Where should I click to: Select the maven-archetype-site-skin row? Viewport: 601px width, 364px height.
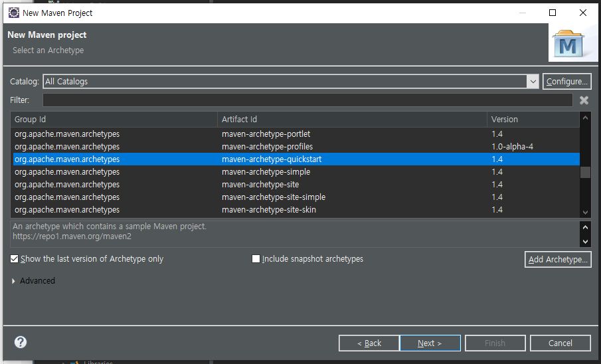(x=296, y=210)
